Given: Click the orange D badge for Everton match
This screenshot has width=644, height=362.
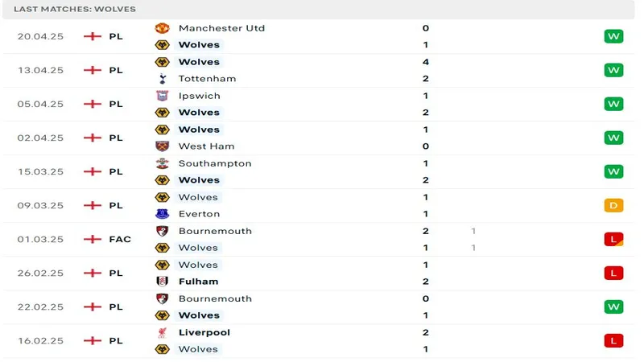Looking at the screenshot, I should [613, 205].
